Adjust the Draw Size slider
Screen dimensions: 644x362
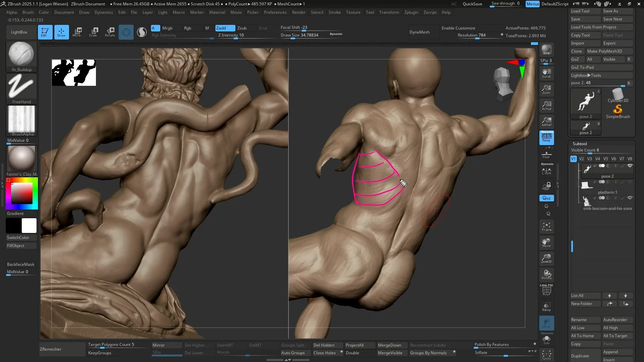[311, 35]
